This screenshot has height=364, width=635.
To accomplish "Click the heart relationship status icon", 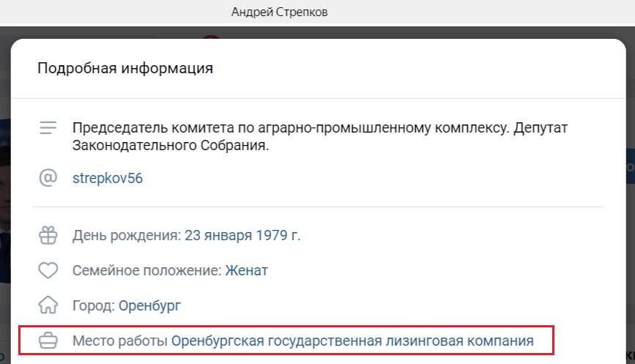I will (x=48, y=271).
